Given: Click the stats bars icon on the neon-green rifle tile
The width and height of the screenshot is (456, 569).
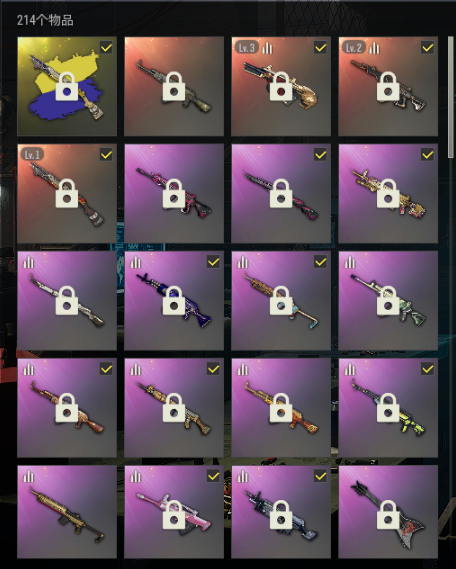Looking at the screenshot, I should [x=350, y=369].
